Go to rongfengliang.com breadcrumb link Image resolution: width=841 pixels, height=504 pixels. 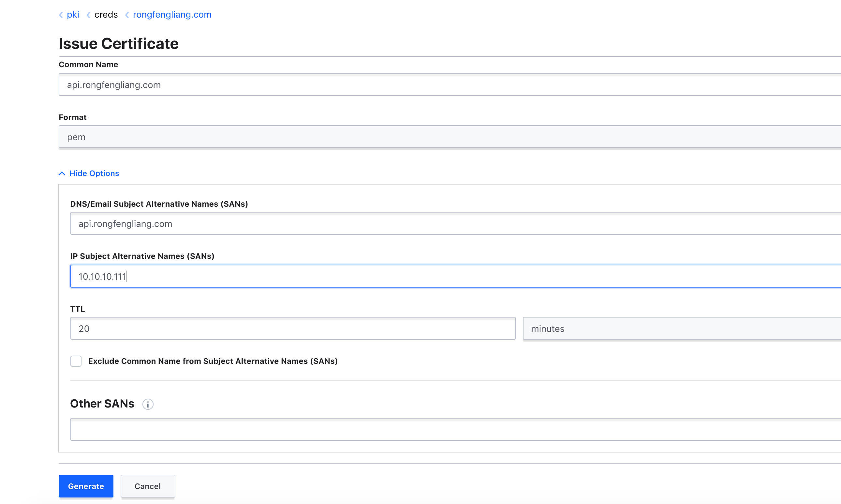tap(172, 15)
